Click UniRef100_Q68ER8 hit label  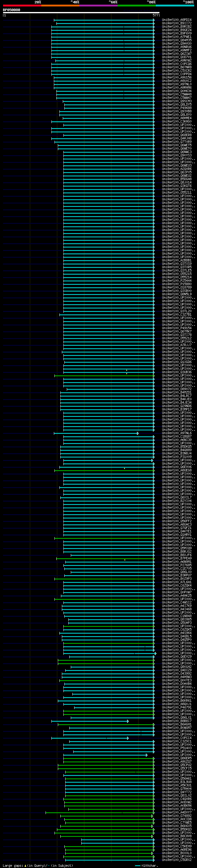pos(176,135)
